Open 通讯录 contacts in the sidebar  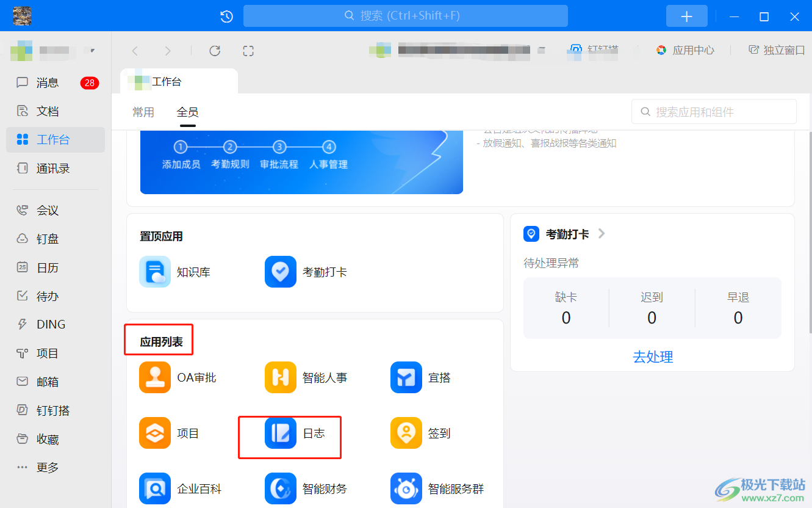pyautogui.click(x=55, y=169)
